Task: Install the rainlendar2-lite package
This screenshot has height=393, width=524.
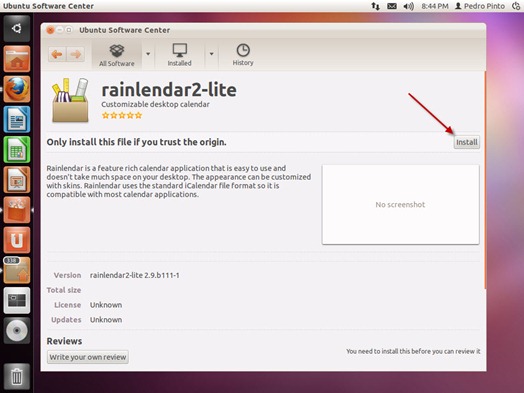Action: tap(467, 142)
